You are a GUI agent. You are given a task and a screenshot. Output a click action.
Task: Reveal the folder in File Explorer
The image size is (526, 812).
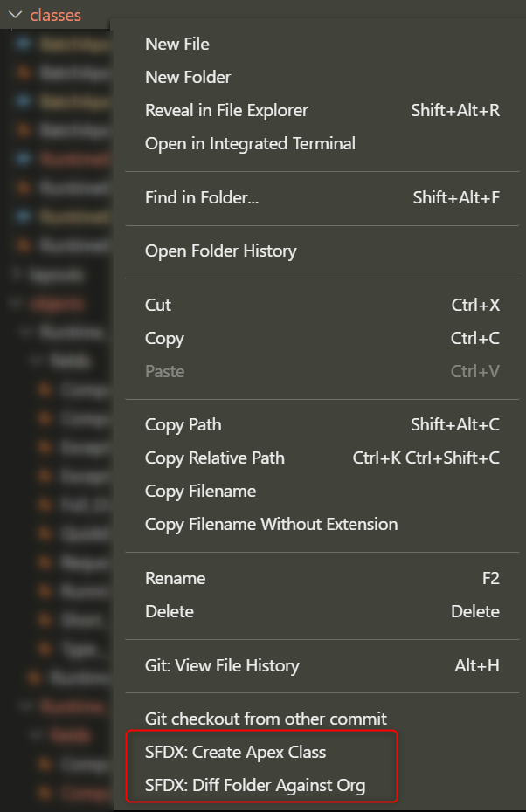point(226,110)
